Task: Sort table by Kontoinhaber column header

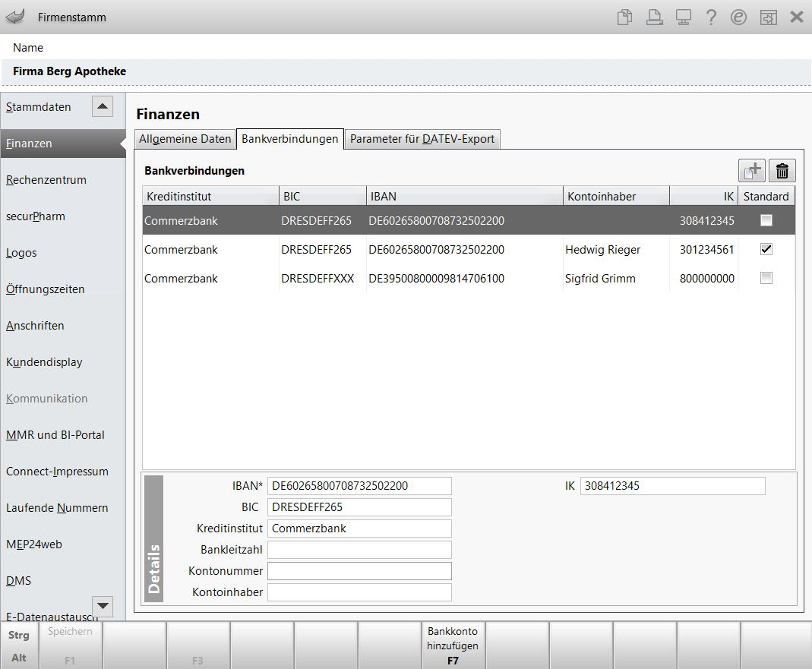Action: point(616,196)
